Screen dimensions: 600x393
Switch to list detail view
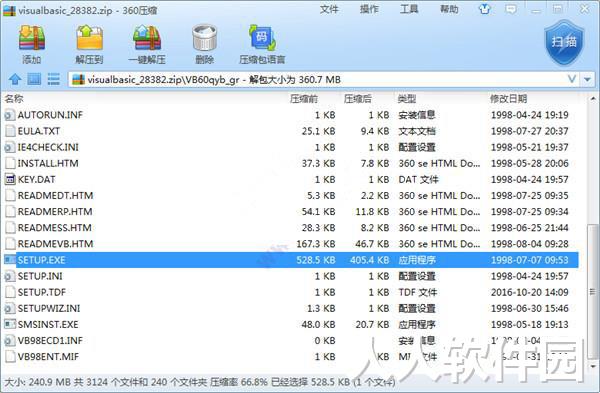[x=53, y=79]
